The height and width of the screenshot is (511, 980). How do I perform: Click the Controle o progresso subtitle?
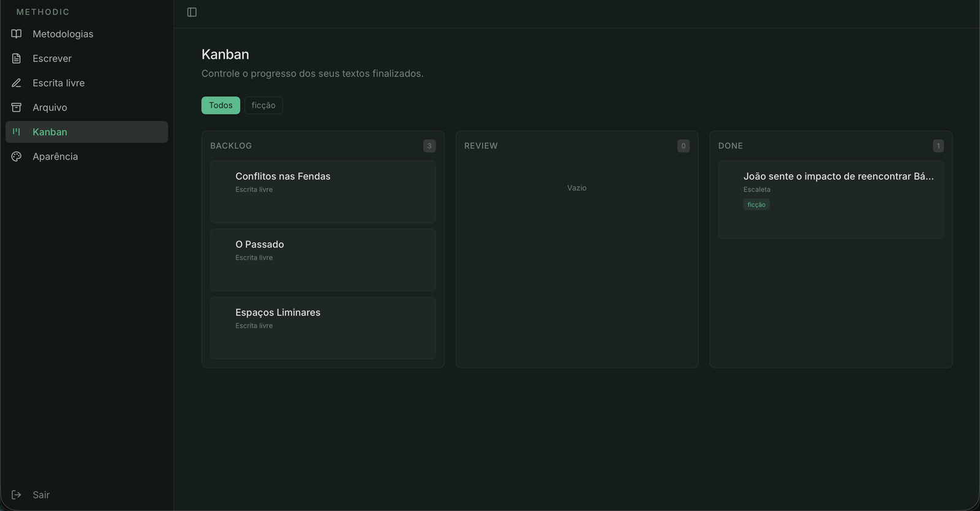(312, 74)
